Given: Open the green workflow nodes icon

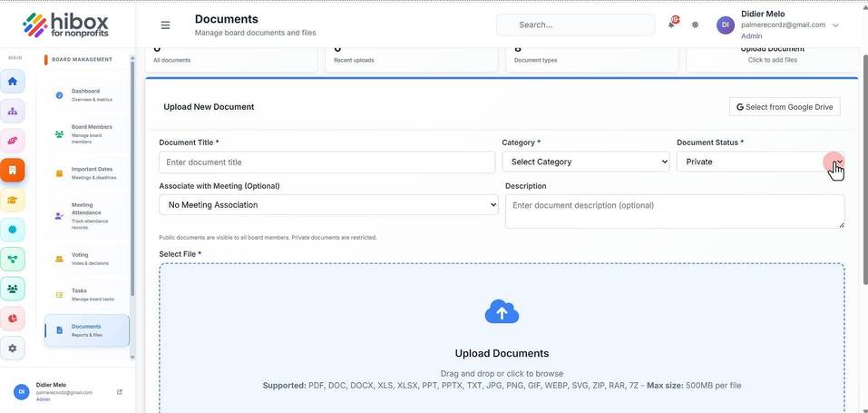Looking at the screenshot, I should (x=12, y=259).
